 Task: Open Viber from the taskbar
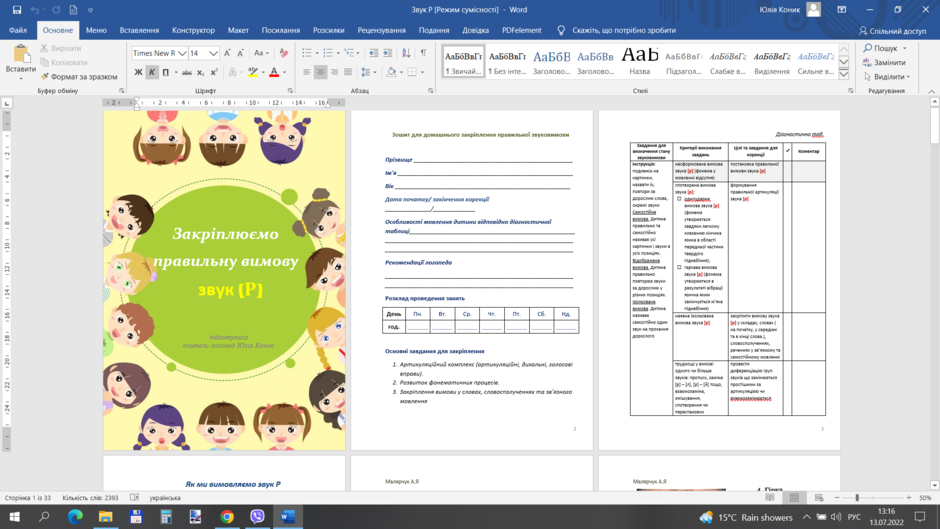pos(257,516)
